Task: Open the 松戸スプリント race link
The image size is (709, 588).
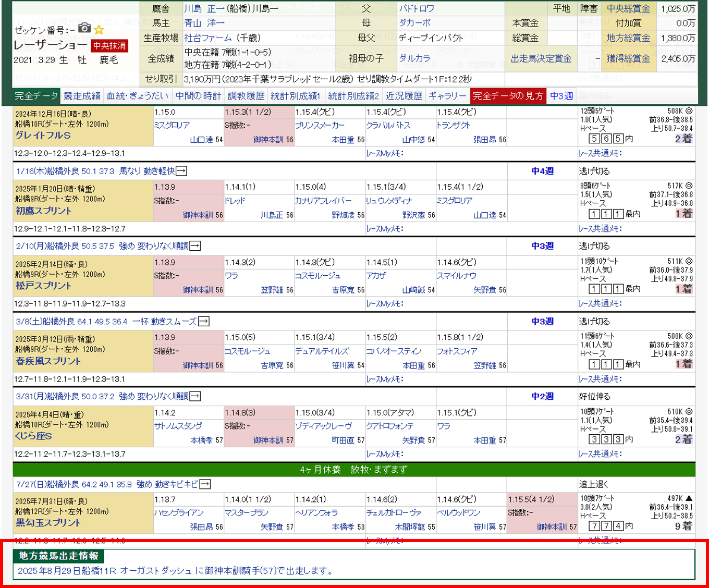Action: pyautogui.click(x=43, y=286)
